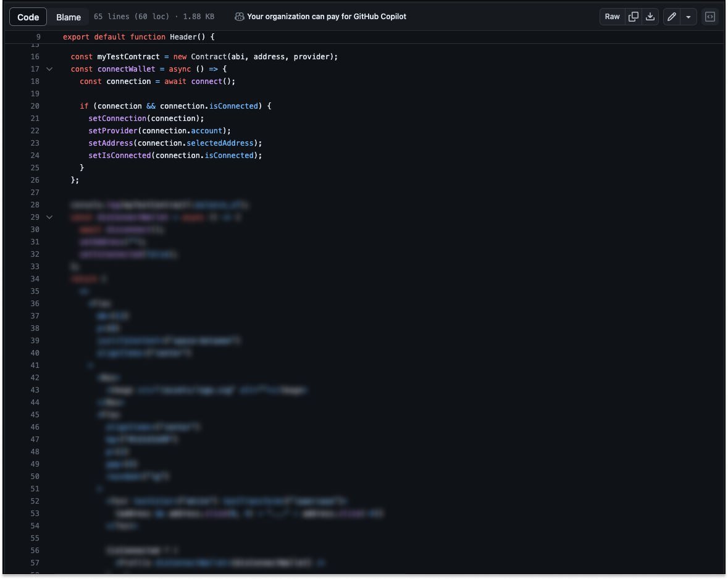728x579 pixels.
Task: Follow the GitHub Copilot organization link
Action: [x=327, y=16]
